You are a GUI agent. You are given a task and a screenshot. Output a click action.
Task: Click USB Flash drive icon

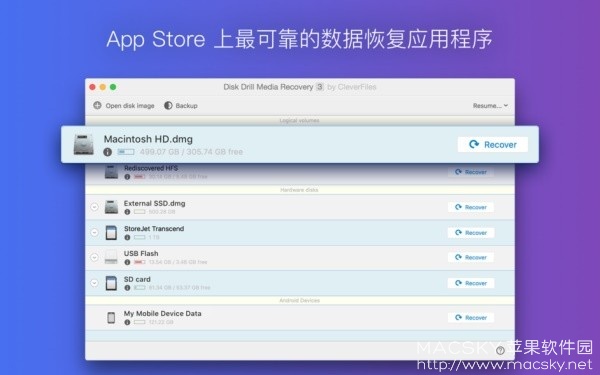(111, 257)
